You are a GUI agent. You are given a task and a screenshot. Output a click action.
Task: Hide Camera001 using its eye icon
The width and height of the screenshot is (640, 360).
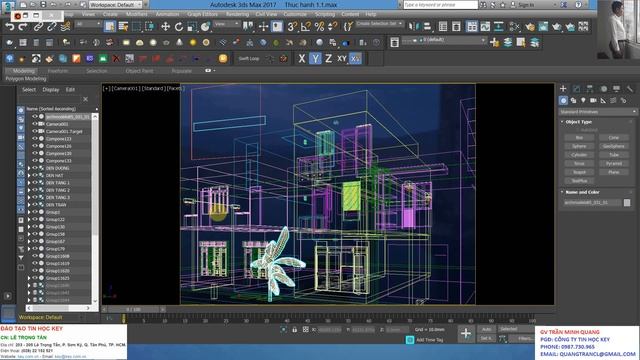click(35, 124)
